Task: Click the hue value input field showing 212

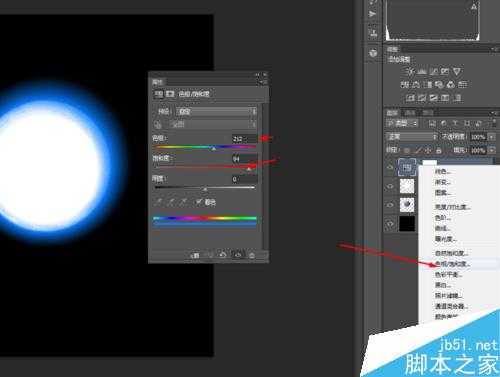Action: coord(245,139)
